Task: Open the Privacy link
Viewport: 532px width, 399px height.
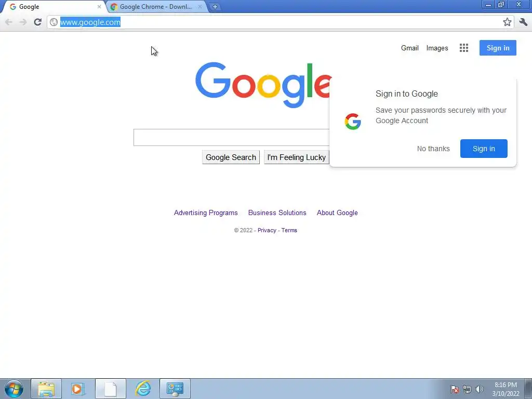Action: (x=267, y=230)
